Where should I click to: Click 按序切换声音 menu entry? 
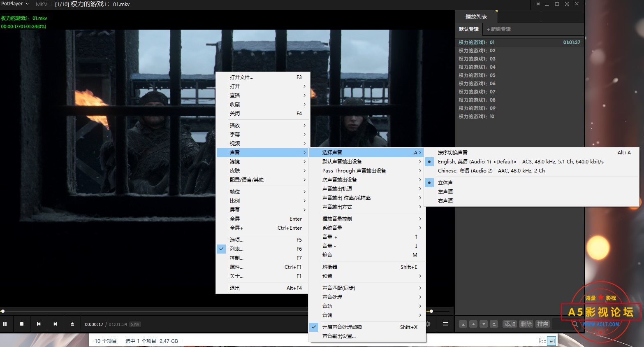(532, 153)
